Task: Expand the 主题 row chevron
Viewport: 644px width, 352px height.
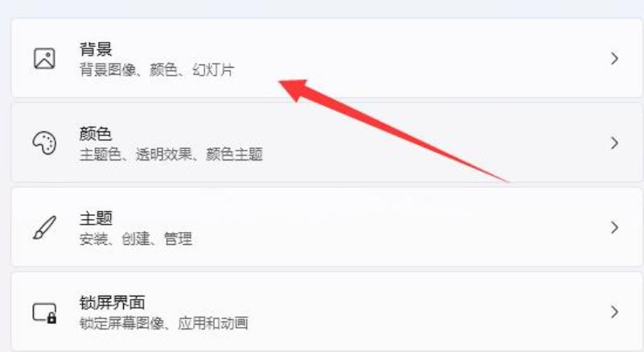Action: (x=614, y=227)
